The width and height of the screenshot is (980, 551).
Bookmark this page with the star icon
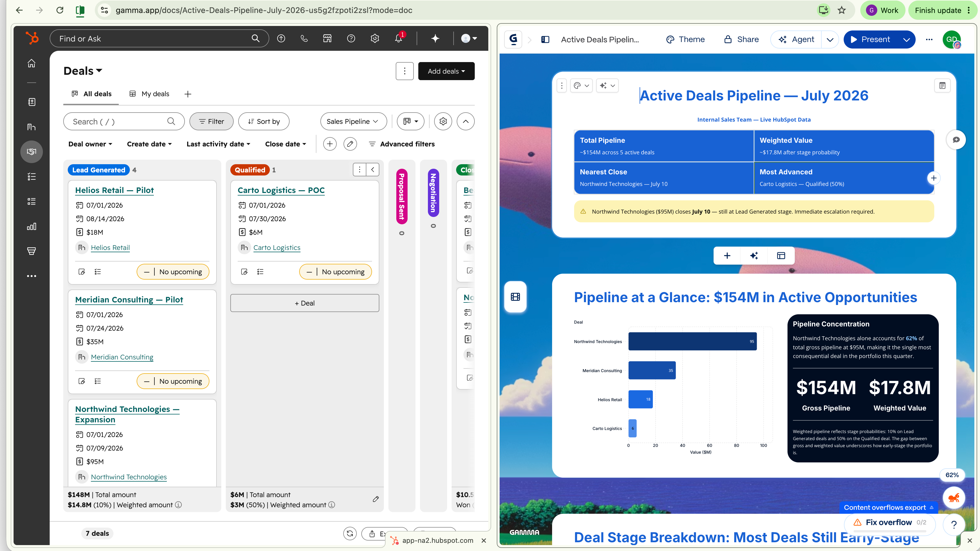(x=841, y=10)
